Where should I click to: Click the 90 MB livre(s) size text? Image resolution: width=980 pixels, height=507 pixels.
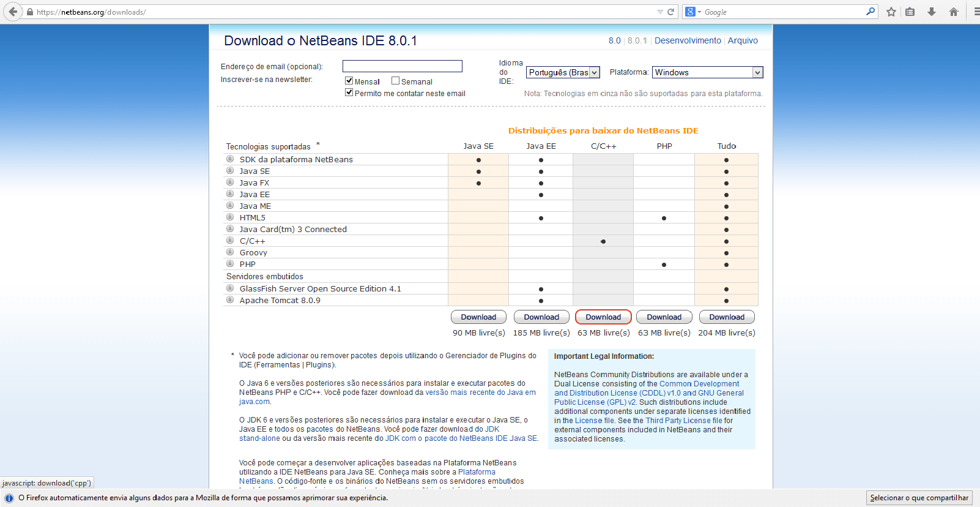pos(479,332)
